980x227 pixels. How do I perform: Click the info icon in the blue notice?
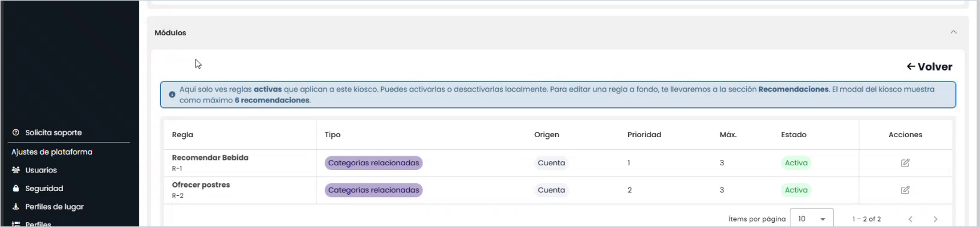(172, 95)
